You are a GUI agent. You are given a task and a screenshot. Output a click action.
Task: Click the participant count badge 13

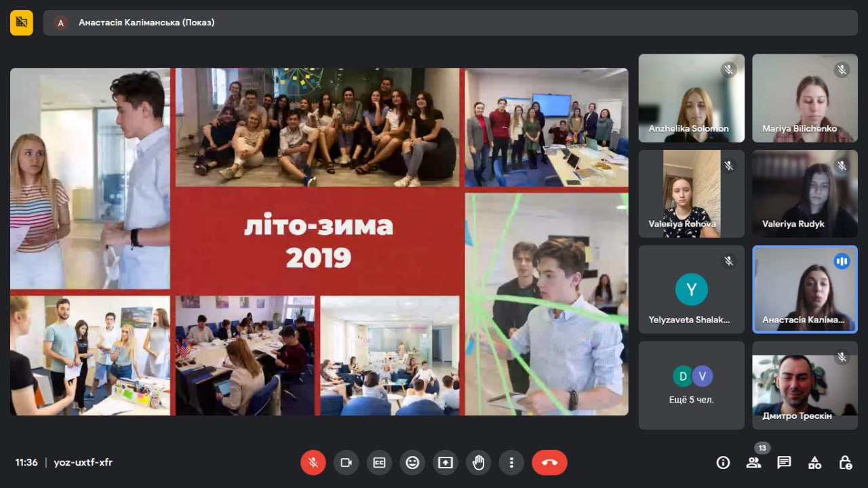[x=762, y=448]
